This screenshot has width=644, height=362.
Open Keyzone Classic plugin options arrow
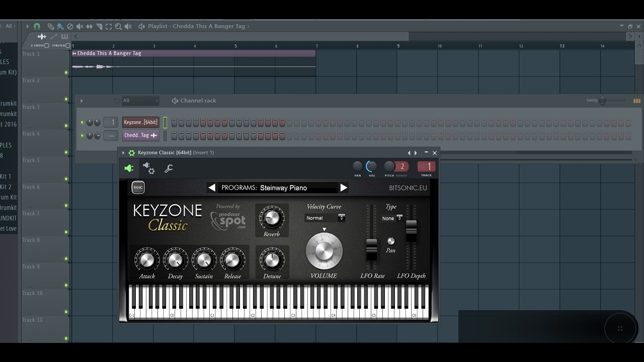(x=123, y=153)
